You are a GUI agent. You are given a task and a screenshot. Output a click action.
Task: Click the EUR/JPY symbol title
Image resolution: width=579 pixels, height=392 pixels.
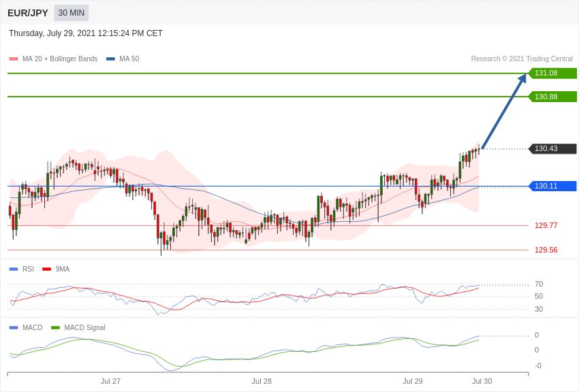(28, 13)
